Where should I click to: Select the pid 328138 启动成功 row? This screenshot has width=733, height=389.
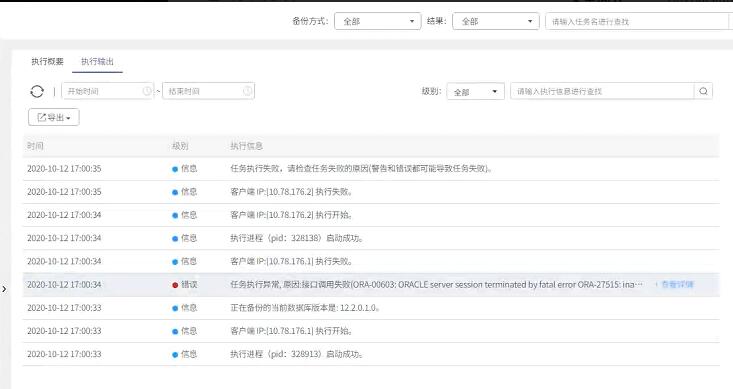pos(371,238)
